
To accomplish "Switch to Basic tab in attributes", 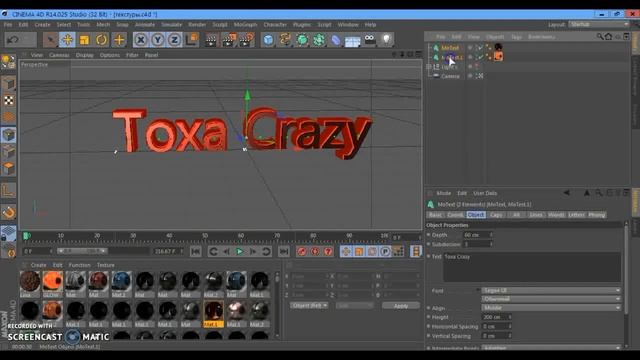I will tap(435, 215).
